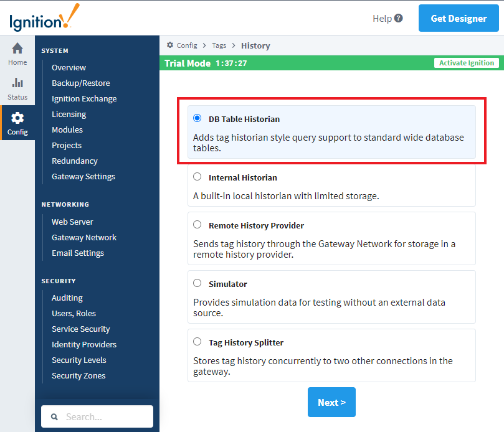The height and width of the screenshot is (432, 504).
Task: Open Users, Roles page
Action: click(x=74, y=314)
